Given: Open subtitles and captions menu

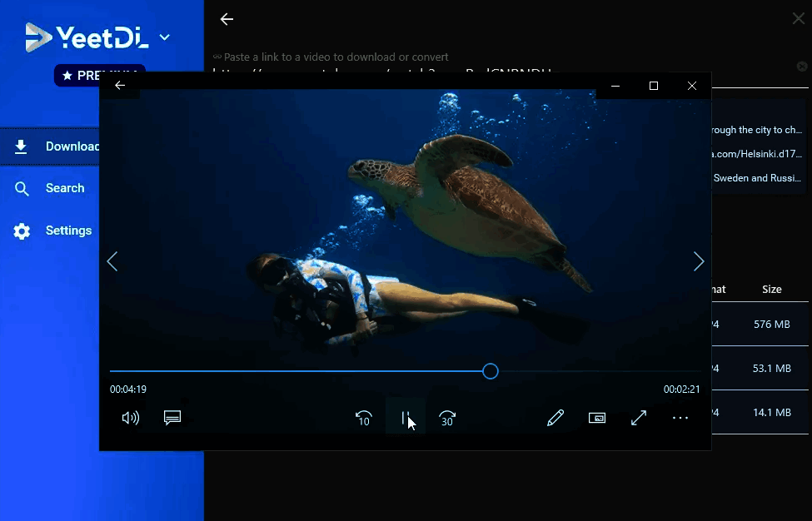Looking at the screenshot, I should (172, 418).
